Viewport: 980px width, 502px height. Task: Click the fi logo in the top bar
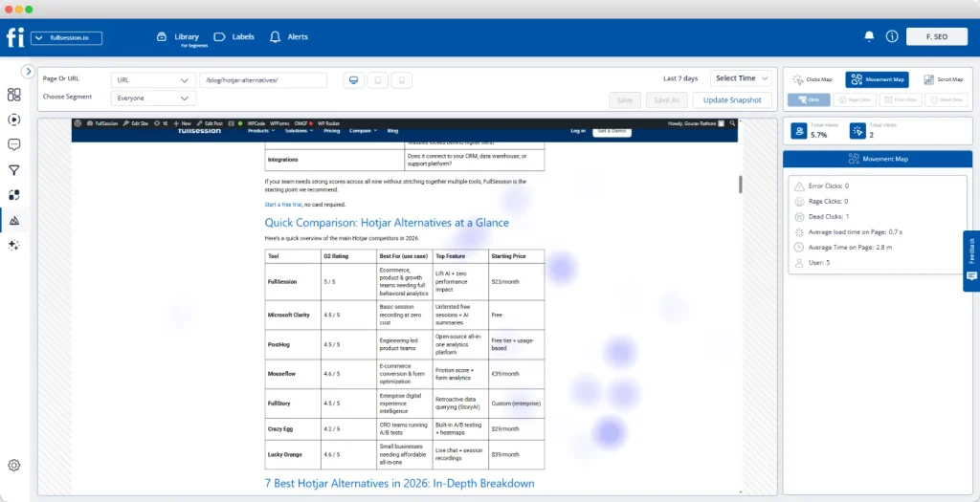tap(15, 37)
